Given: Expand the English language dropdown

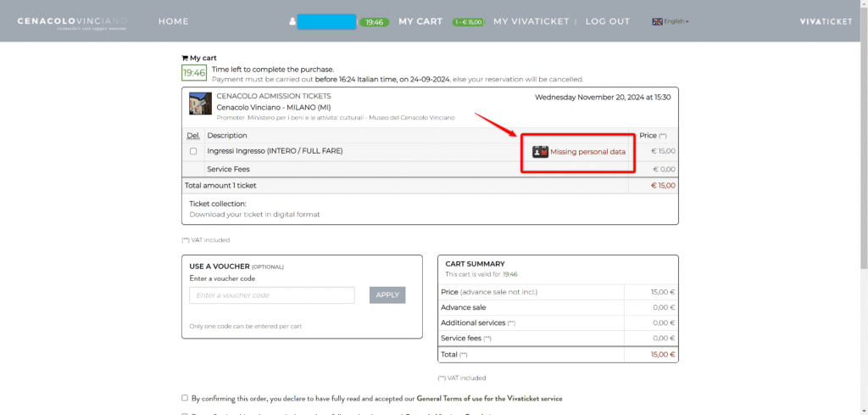Looking at the screenshot, I should point(676,21).
